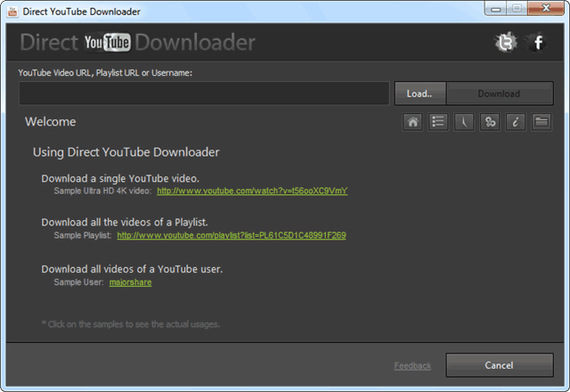Show the video list icon
Viewport: 570px width, 392px height.
(438, 122)
